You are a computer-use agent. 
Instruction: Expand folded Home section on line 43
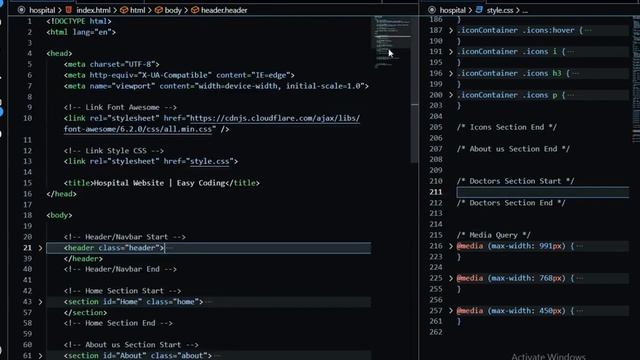(40, 302)
